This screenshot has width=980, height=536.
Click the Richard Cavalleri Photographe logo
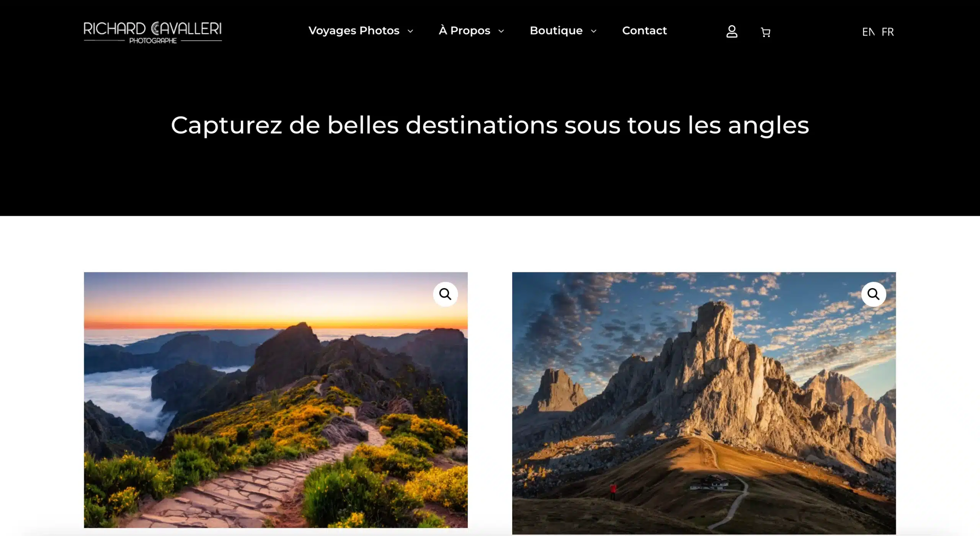coord(153,33)
